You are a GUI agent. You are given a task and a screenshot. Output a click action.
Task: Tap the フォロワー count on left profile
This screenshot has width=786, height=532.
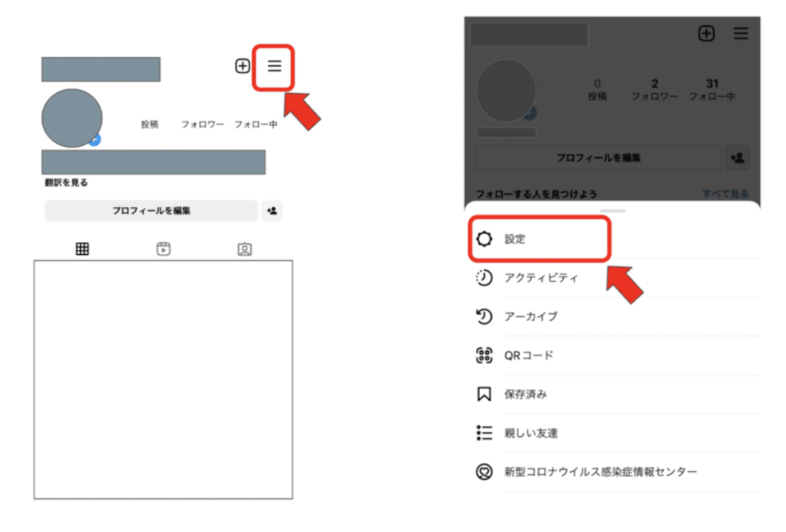click(202, 124)
